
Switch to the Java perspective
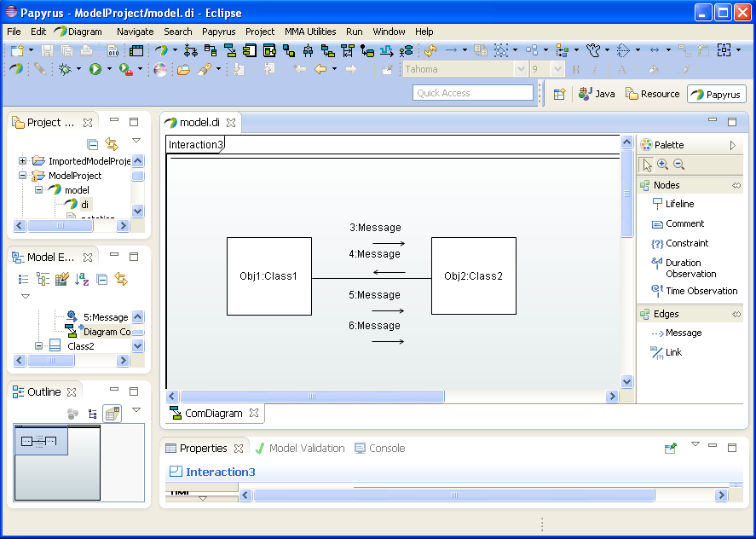597,94
